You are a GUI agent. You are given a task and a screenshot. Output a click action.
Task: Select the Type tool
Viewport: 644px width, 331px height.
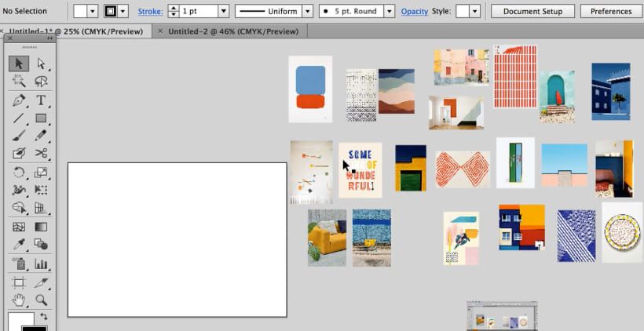(41, 100)
